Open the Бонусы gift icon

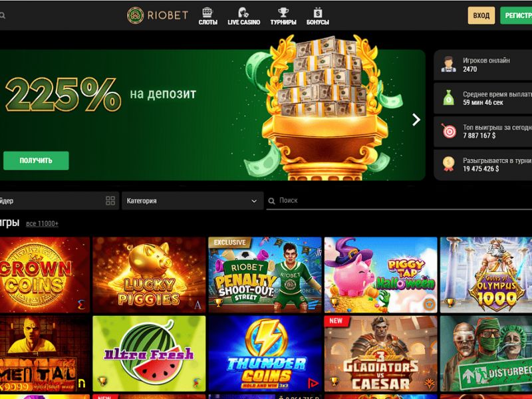tap(318, 13)
